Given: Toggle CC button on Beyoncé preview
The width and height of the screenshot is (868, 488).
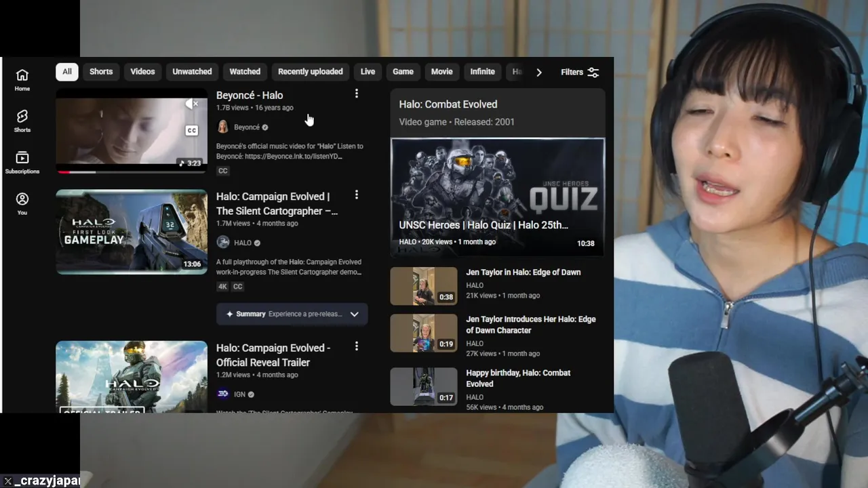Looking at the screenshot, I should coord(192,130).
